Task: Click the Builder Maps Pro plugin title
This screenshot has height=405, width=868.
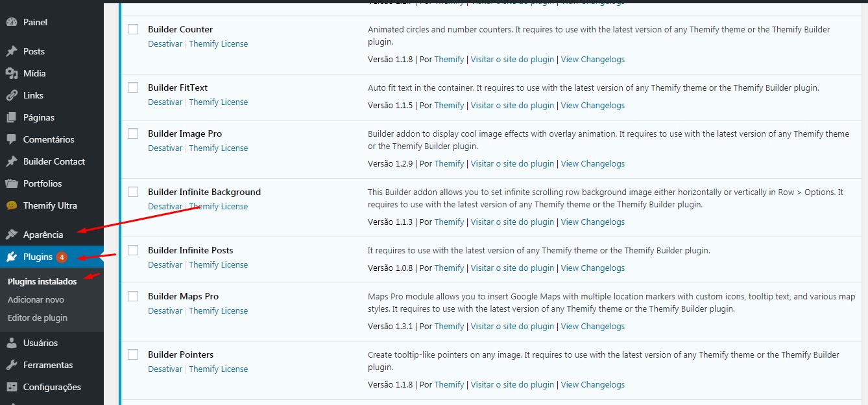Action: (184, 296)
